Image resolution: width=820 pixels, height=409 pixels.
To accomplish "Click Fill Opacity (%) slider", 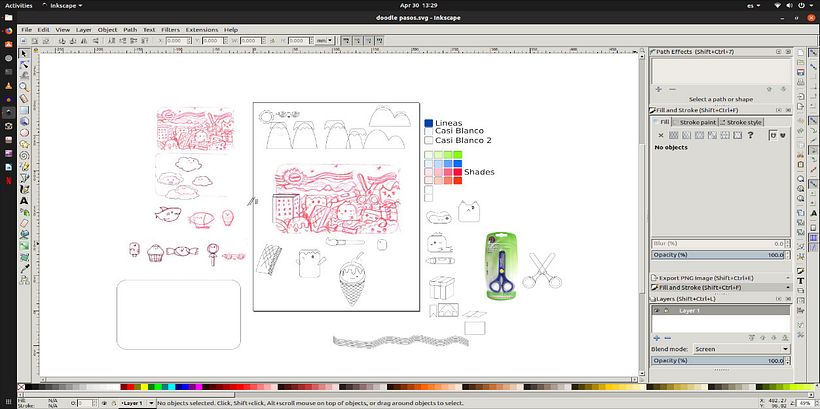I will pos(721,255).
